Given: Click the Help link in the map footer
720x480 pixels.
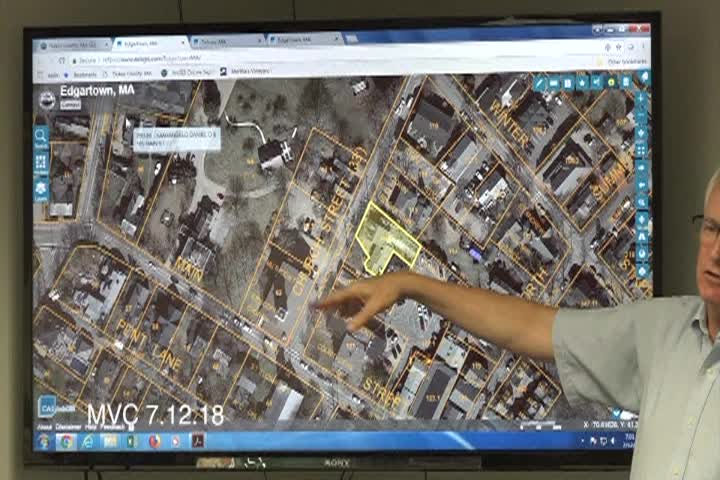Looking at the screenshot, I should point(90,427).
